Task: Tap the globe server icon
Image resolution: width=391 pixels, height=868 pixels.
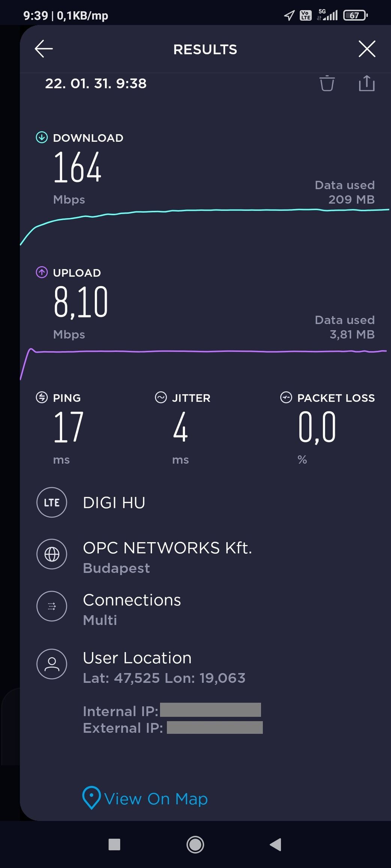Action: click(52, 554)
